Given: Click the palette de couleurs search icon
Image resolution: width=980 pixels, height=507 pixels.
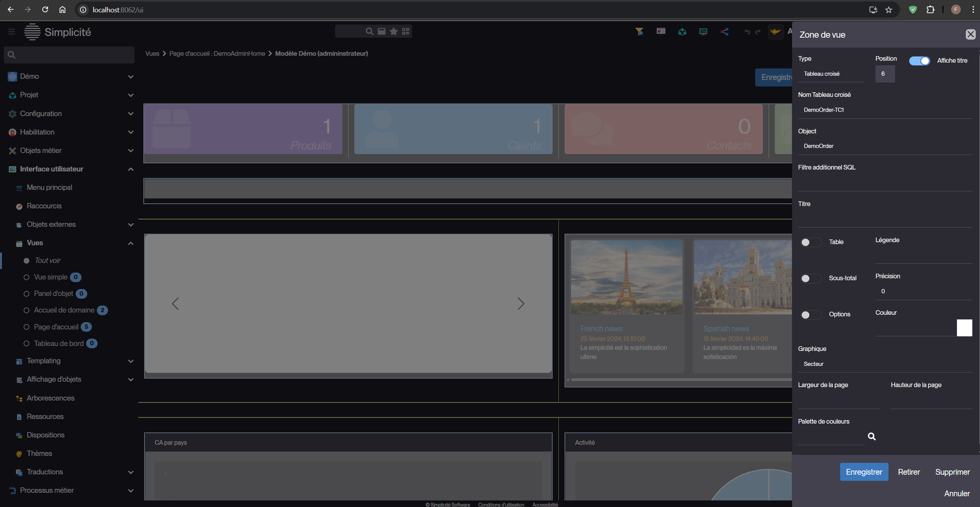Looking at the screenshot, I should click(872, 436).
